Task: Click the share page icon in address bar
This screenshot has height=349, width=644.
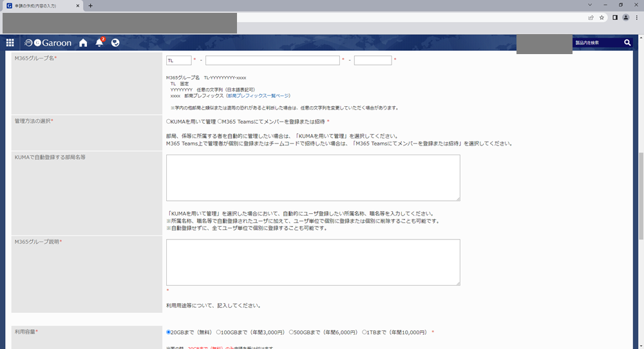Action: (x=591, y=17)
